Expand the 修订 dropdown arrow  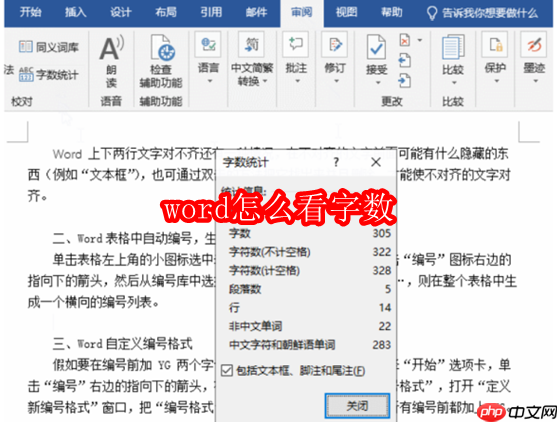click(336, 81)
